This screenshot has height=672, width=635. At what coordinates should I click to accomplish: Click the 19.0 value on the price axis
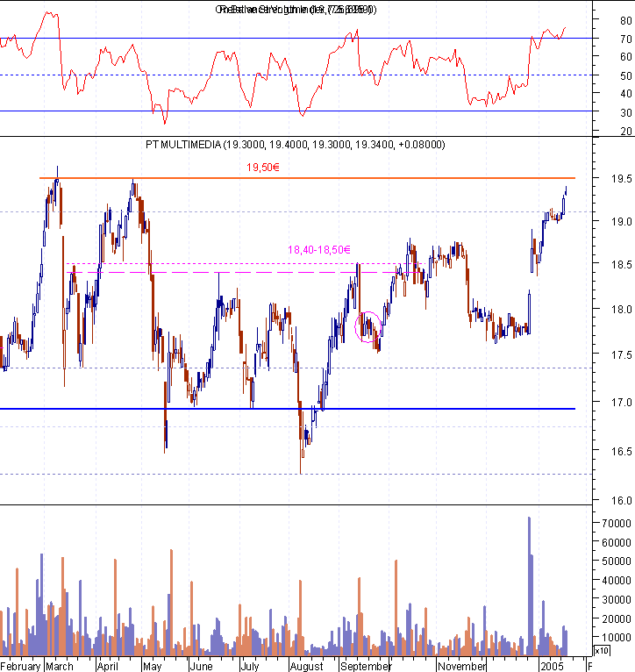[x=622, y=222]
